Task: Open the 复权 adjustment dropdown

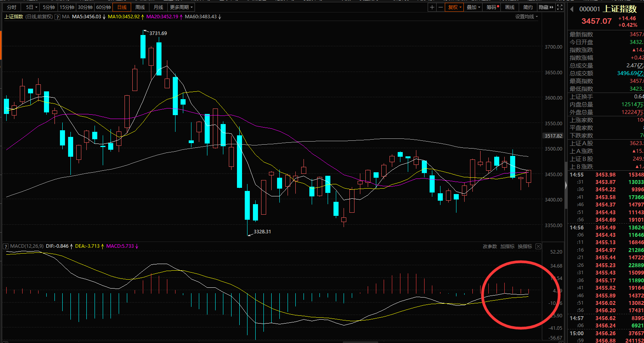Action: click(x=454, y=7)
